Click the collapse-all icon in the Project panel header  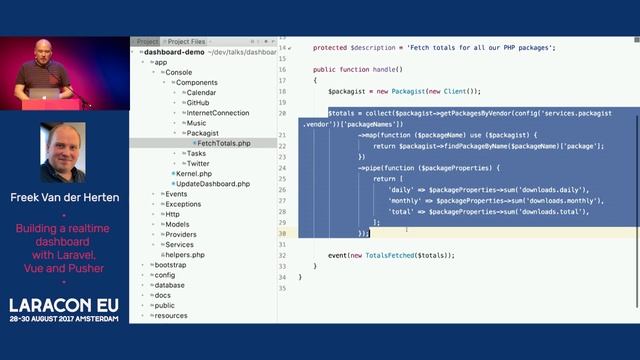click(x=258, y=42)
